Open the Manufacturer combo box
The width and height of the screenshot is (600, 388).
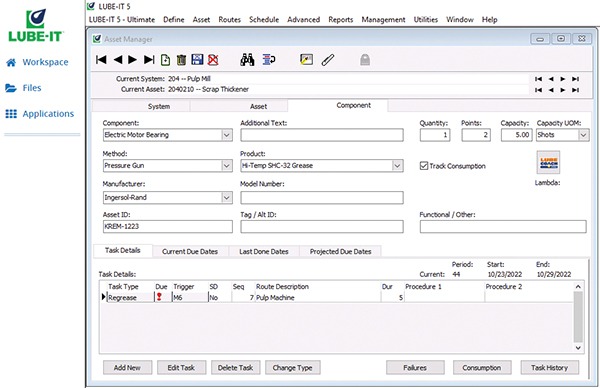[227, 197]
